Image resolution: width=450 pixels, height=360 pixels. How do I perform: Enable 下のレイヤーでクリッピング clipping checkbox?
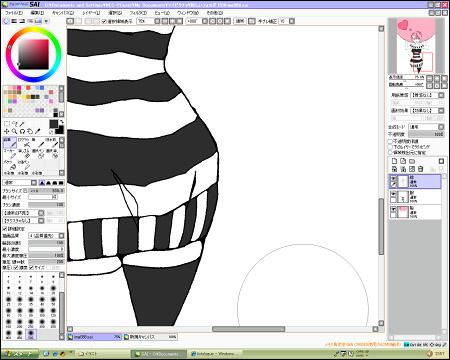coord(390,147)
